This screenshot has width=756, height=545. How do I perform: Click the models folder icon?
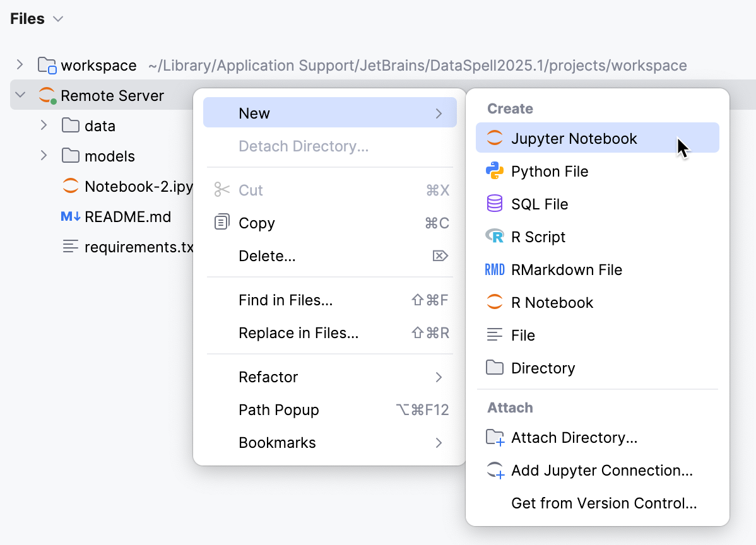[71, 156]
